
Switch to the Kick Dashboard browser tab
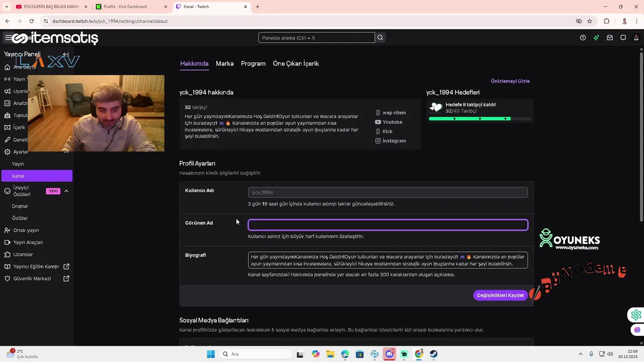click(132, 7)
